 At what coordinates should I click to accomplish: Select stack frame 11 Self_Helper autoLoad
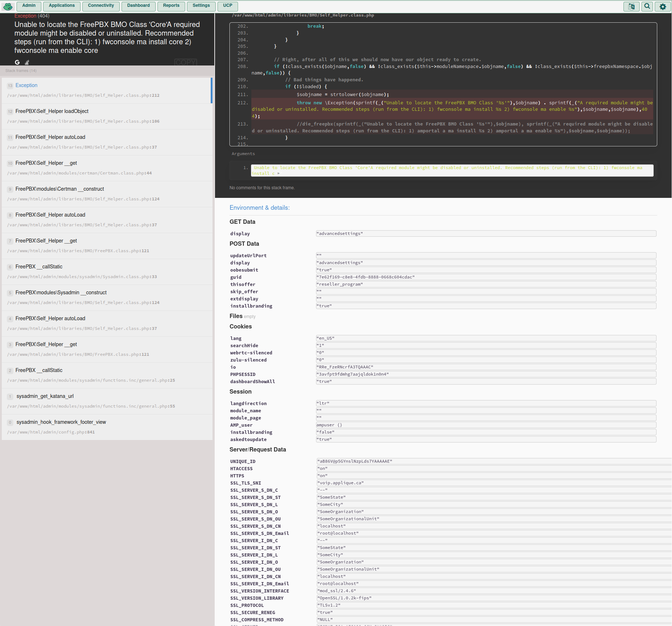pyautogui.click(x=107, y=142)
